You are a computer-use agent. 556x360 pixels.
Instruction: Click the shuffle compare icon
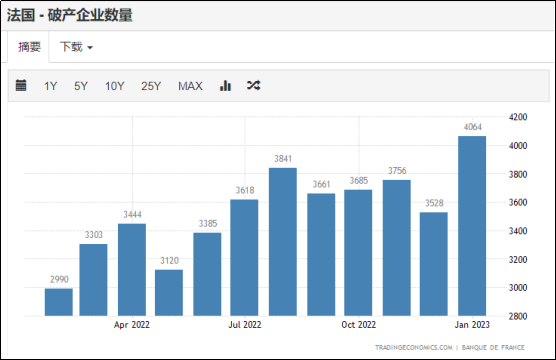coord(254,85)
